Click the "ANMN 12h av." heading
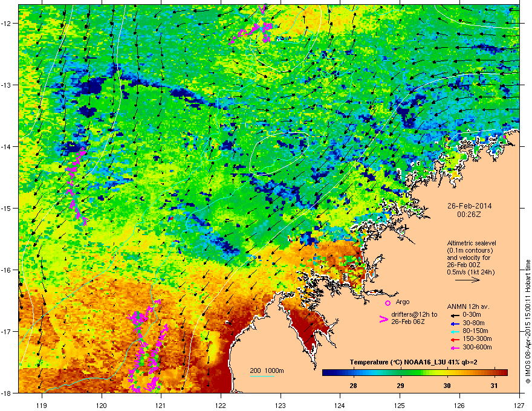The width and height of the screenshot is (532, 411). pyautogui.click(x=468, y=306)
